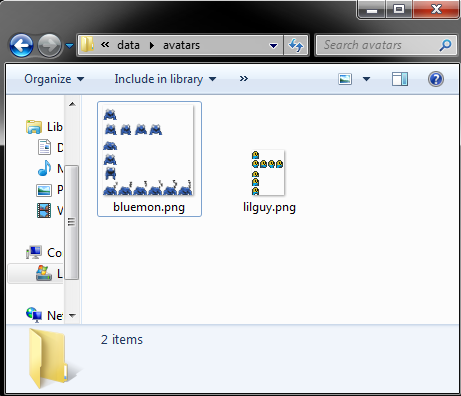Click the magnifying glass search icon
The height and width of the screenshot is (396, 461).
(x=445, y=45)
